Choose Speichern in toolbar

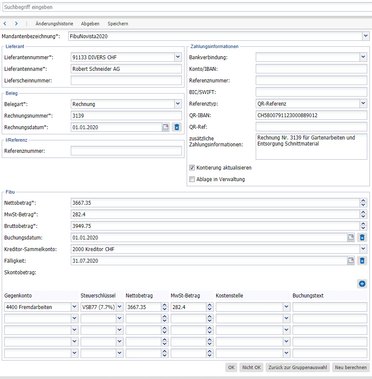(118, 24)
